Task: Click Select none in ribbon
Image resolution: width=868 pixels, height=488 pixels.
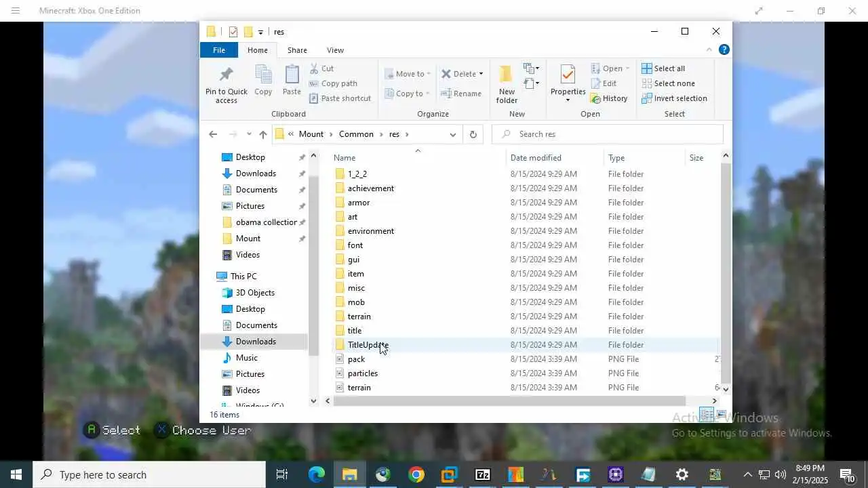Action: (668, 83)
